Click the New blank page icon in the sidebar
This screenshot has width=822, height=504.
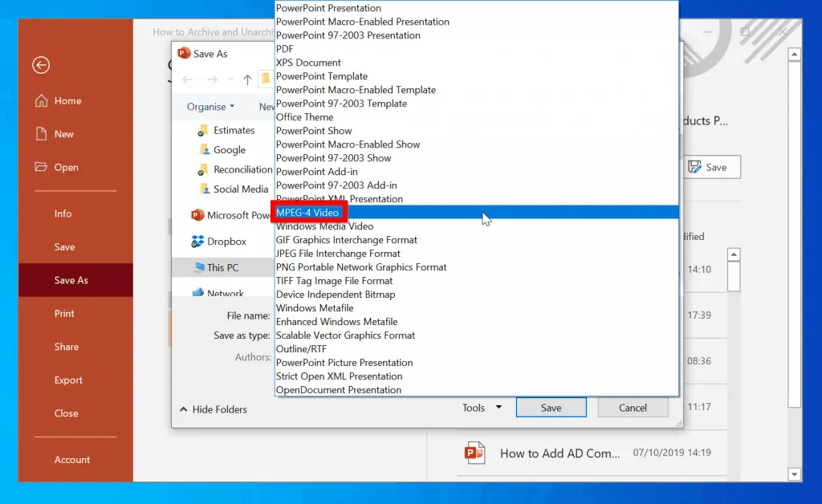click(x=42, y=133)
